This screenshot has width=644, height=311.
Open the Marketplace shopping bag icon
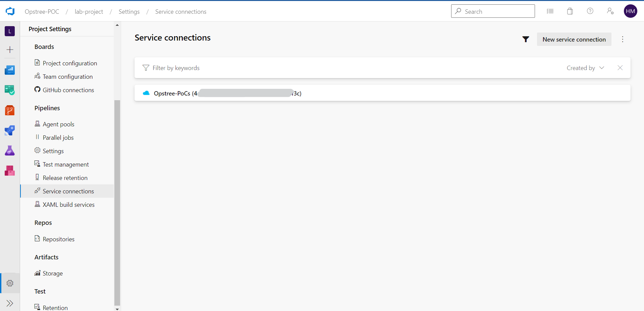(570, 11)
